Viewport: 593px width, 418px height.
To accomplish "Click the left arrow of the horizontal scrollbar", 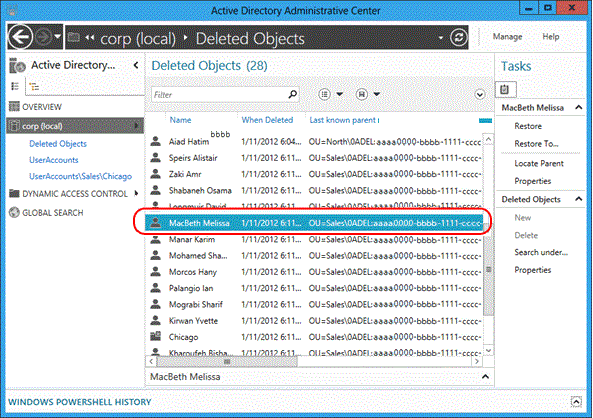I will point(151,361).
